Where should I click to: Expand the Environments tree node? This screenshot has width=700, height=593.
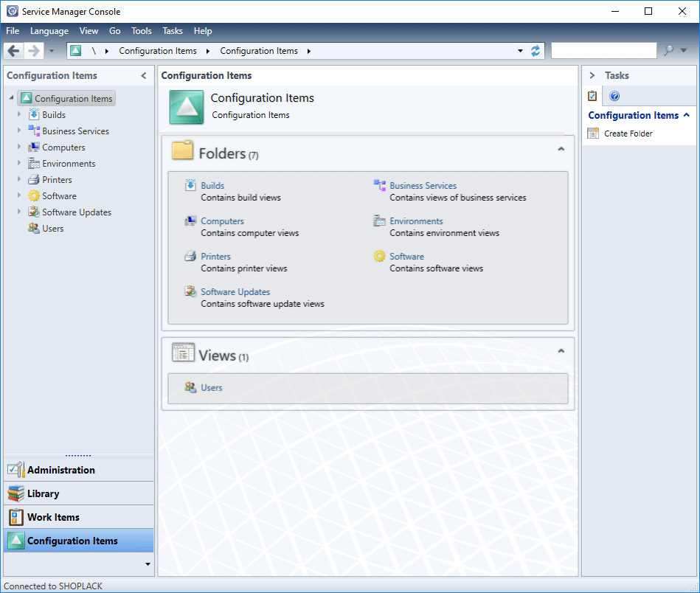click(19, 163)
